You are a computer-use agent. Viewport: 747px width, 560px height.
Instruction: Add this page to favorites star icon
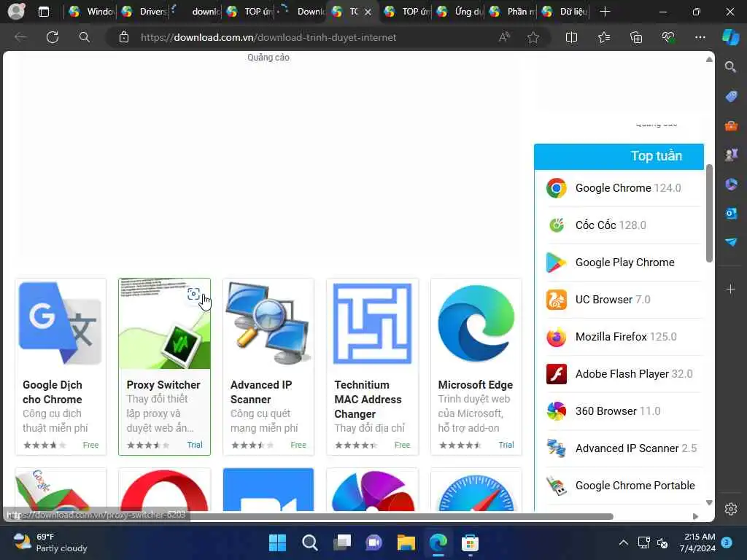point(533,37)
